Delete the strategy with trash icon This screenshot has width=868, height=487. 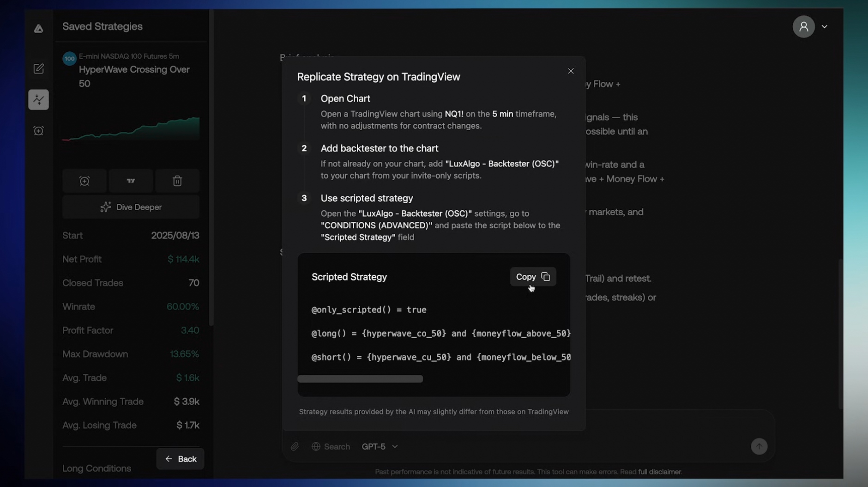(x=177, y=181)
